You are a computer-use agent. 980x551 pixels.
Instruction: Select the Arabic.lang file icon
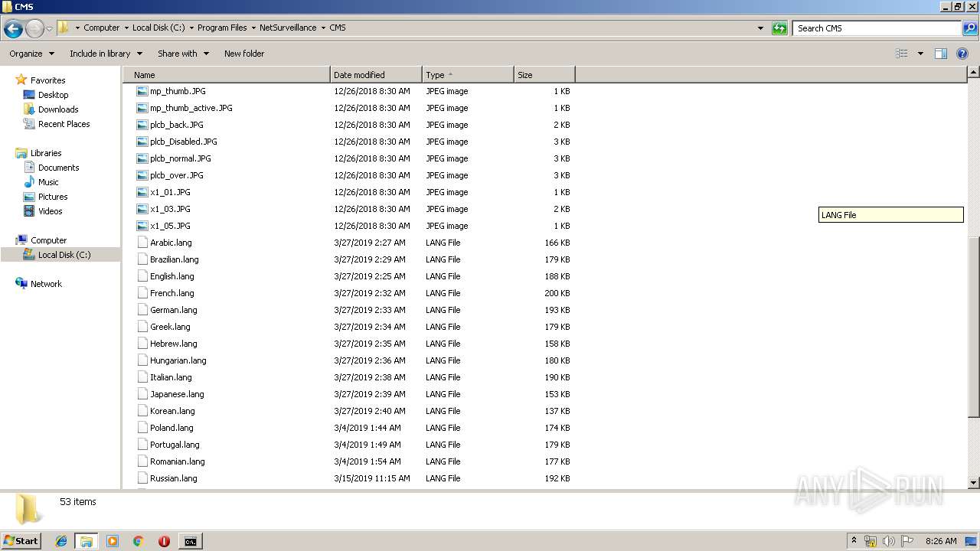point(142,243)
